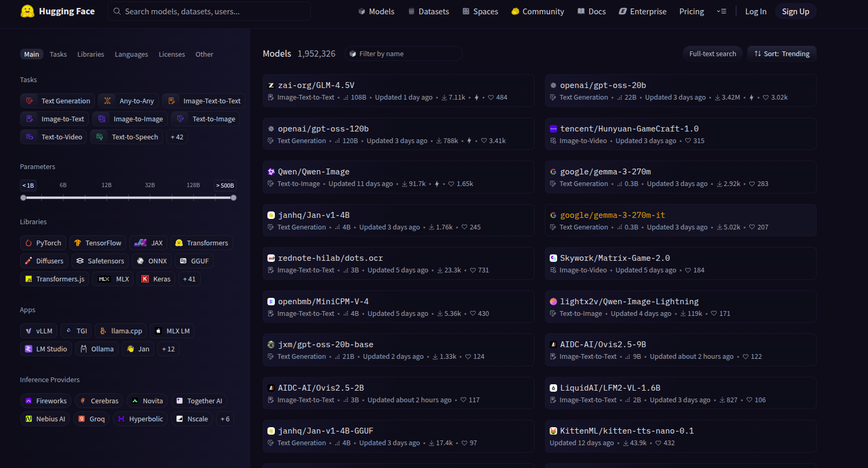Click the Text Generation task icon

[30, 101]
